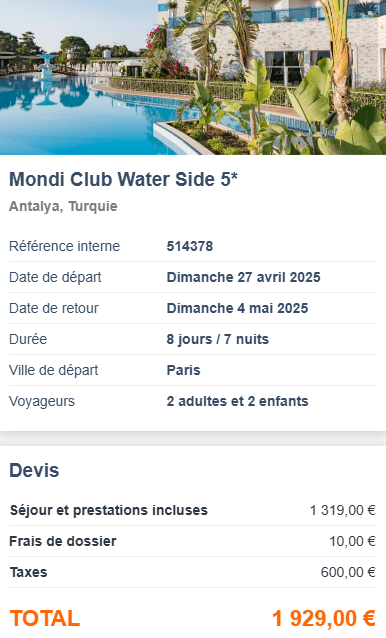Select the departure city Paris
Image resolution: width=386 pixels, height=638 pixels.
point(183,370)
